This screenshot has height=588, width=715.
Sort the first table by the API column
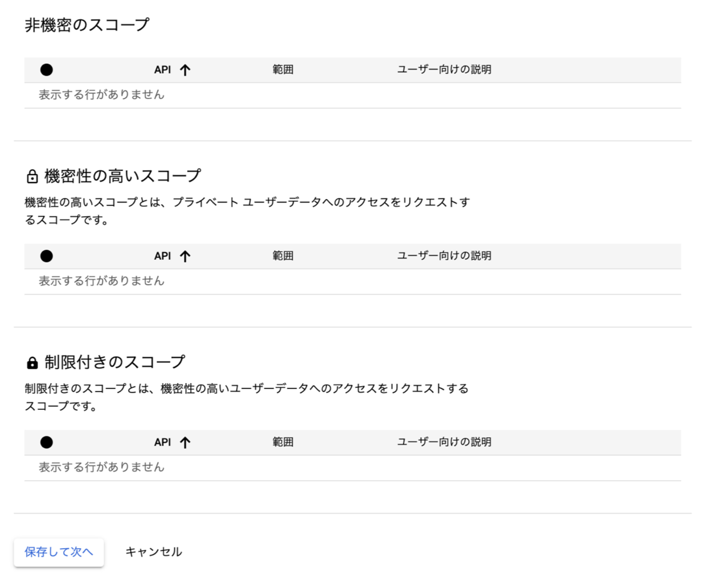[164, 69]
